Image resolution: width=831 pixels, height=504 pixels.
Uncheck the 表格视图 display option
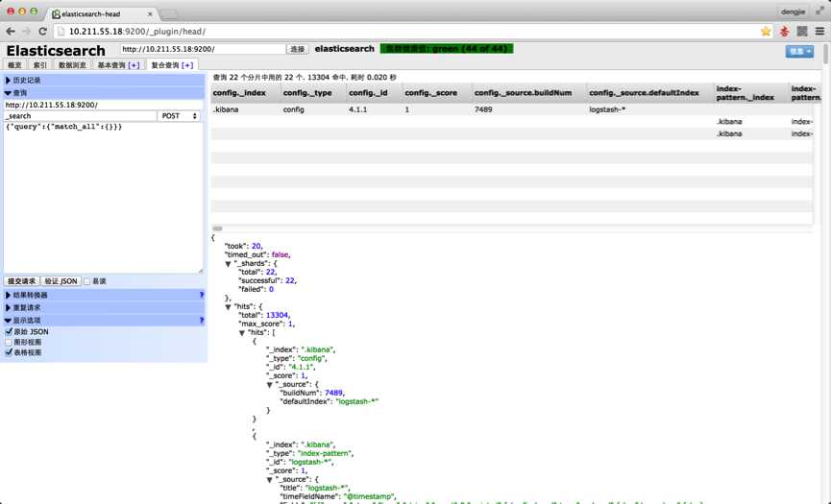[x=9, y=352]
